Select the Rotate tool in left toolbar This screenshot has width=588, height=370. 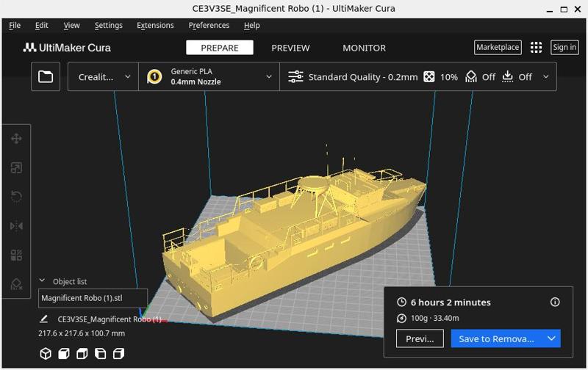(x=16, y=197)
